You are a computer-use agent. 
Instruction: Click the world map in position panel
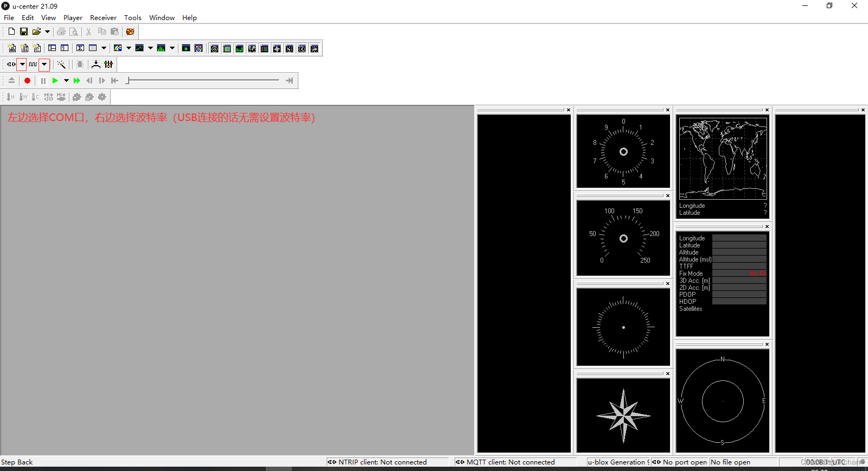723,158
